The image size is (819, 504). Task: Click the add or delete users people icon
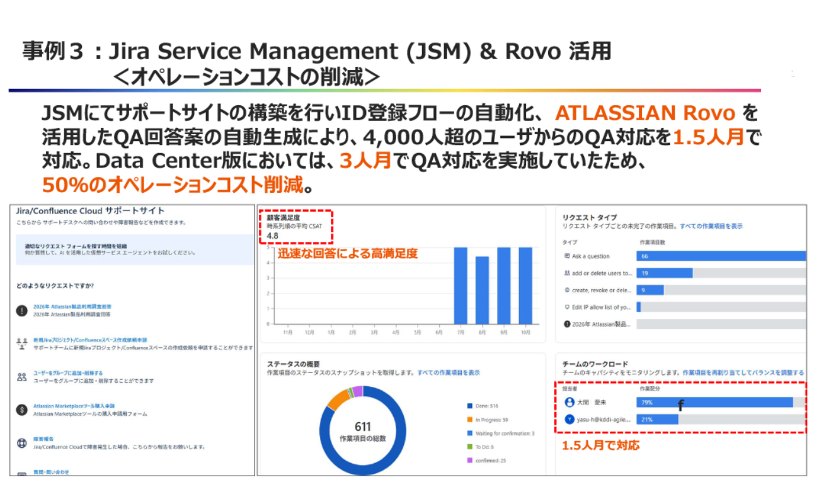[569, 273]
